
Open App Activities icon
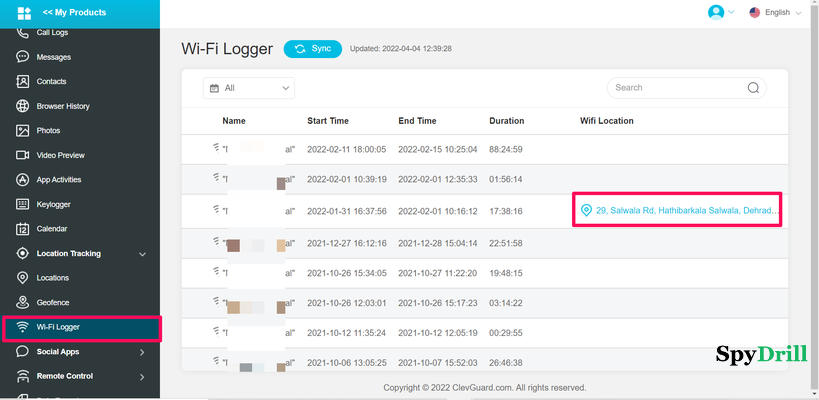click(x=23, y=180)
